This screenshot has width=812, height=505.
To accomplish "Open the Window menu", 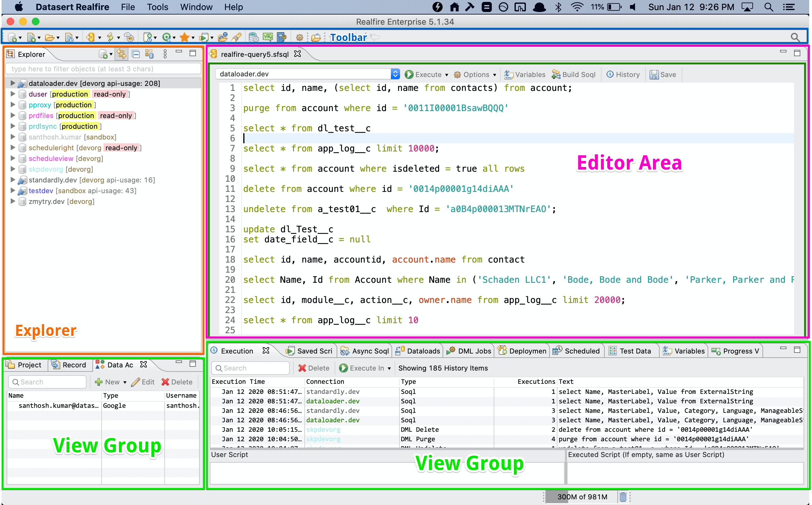I will [196, 7].
